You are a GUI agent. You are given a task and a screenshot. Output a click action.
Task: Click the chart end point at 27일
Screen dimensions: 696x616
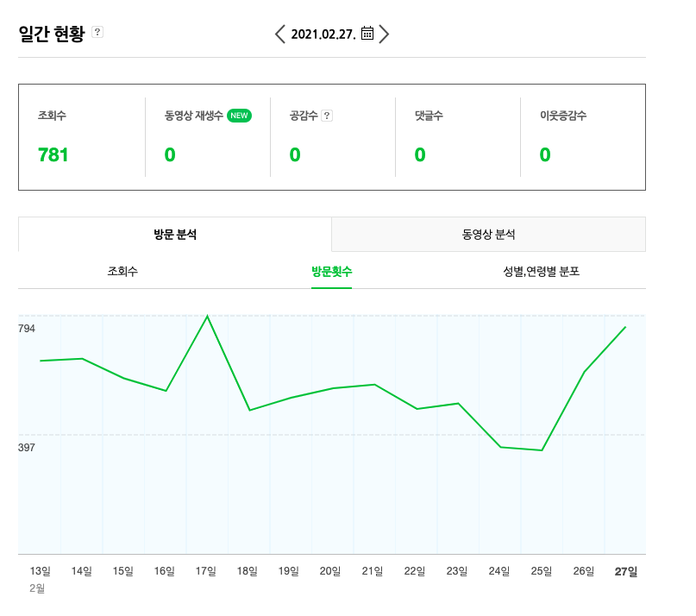point(626,327)
